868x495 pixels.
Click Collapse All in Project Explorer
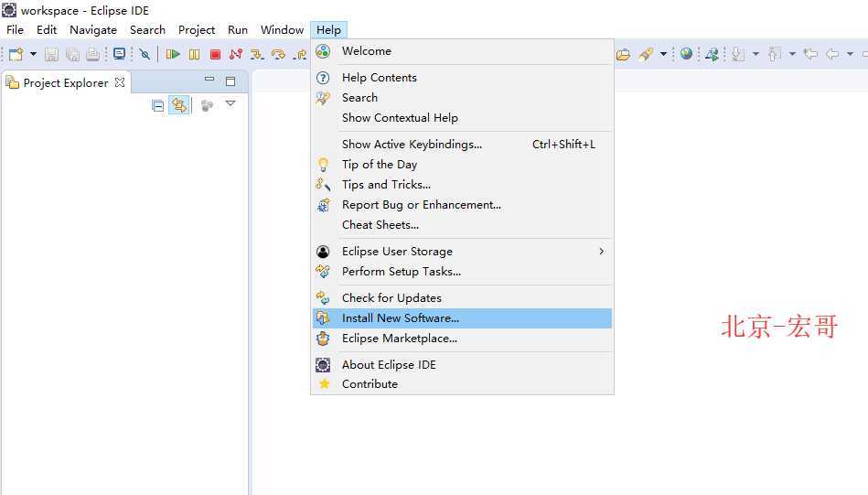[157, 105]
